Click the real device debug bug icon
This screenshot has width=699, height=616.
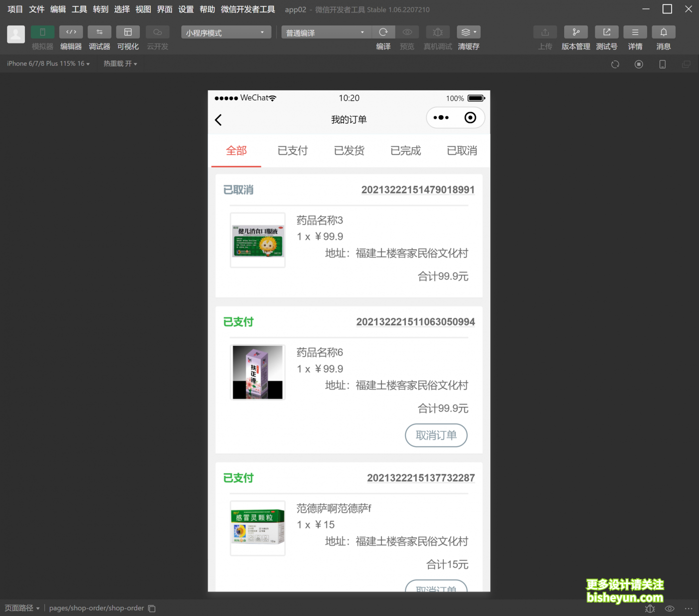pos(438,32)
